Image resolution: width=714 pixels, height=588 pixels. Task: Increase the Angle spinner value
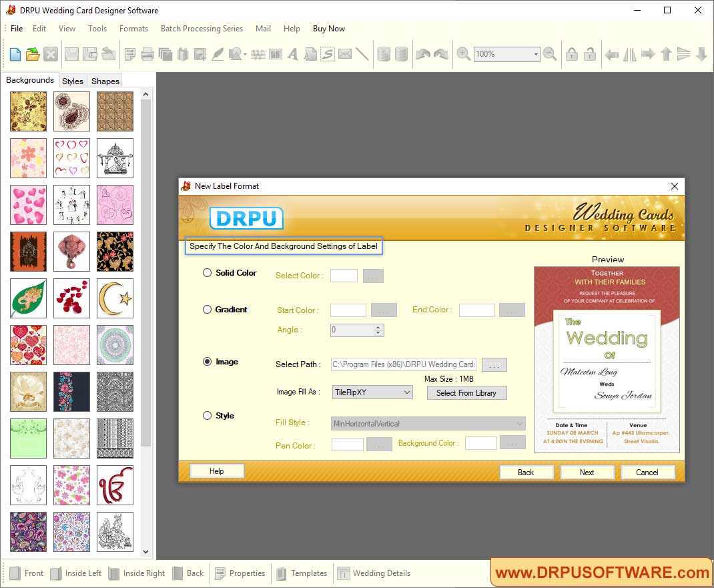(378, 327)
